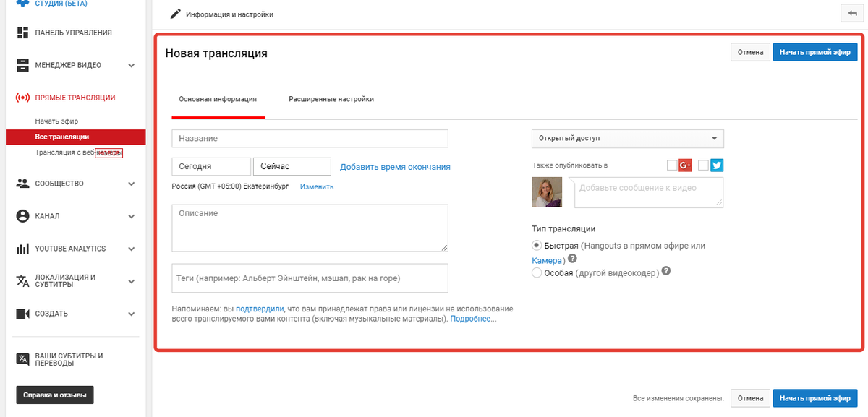
Task: Switch to the Расширенные настройки tab
Action: point(331,99)
